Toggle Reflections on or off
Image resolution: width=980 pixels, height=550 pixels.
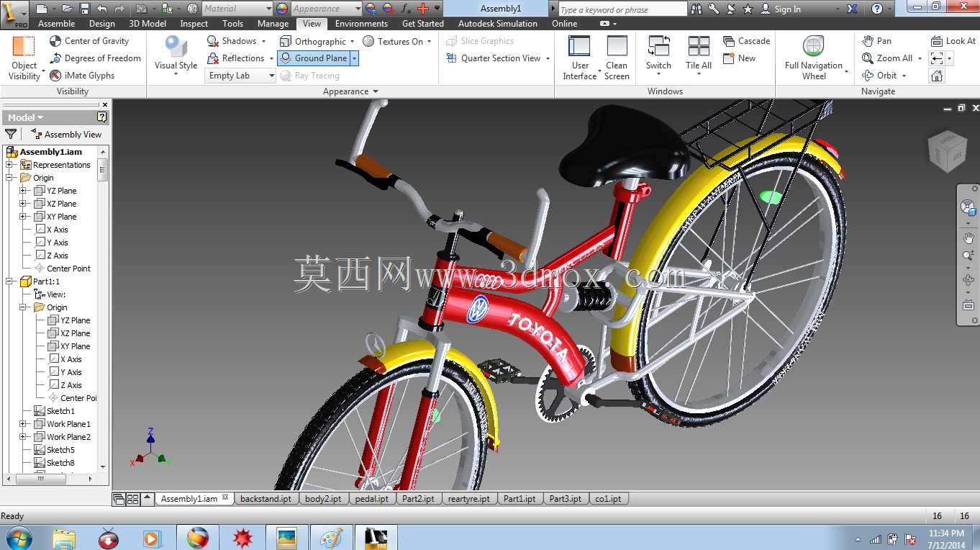pos(235,58)
